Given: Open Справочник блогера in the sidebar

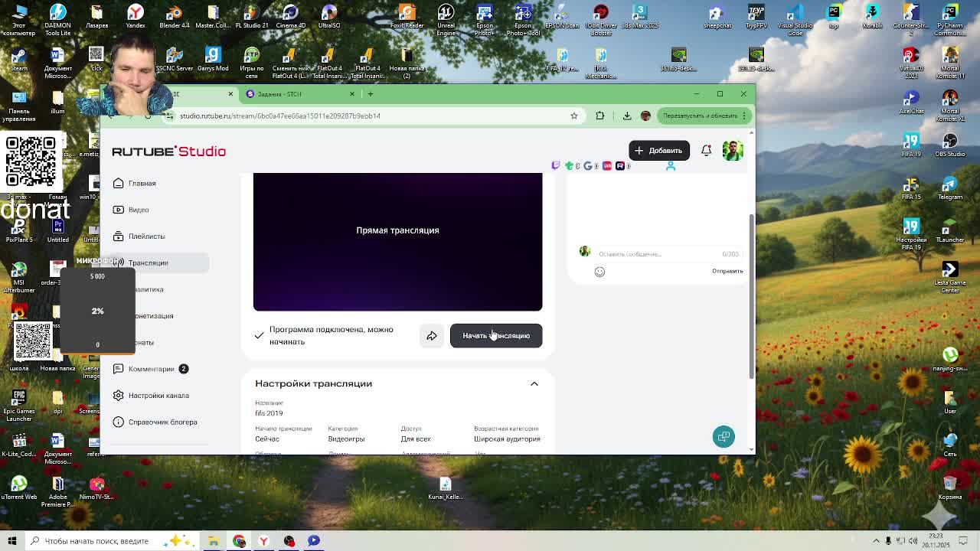Looking at the screenshot, I should click(x=155, y=422).
